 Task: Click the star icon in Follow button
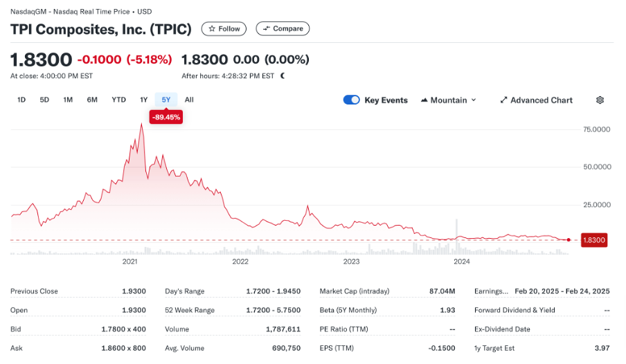click(x=212, y=29)
